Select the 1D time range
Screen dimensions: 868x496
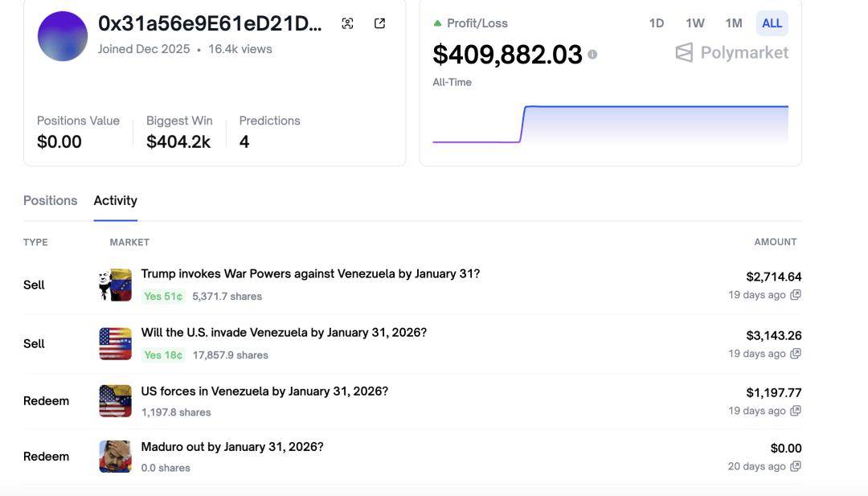(x=657, y=23)
